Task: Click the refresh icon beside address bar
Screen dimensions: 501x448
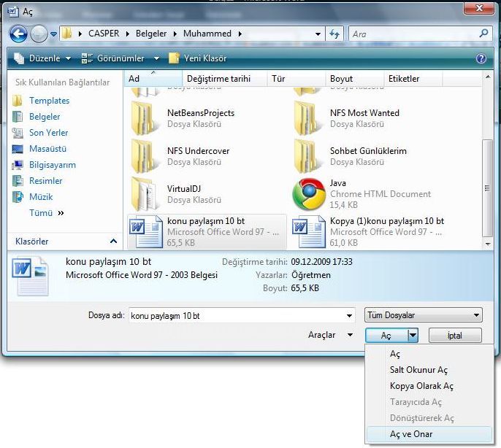Action: (x=335, y=34)
